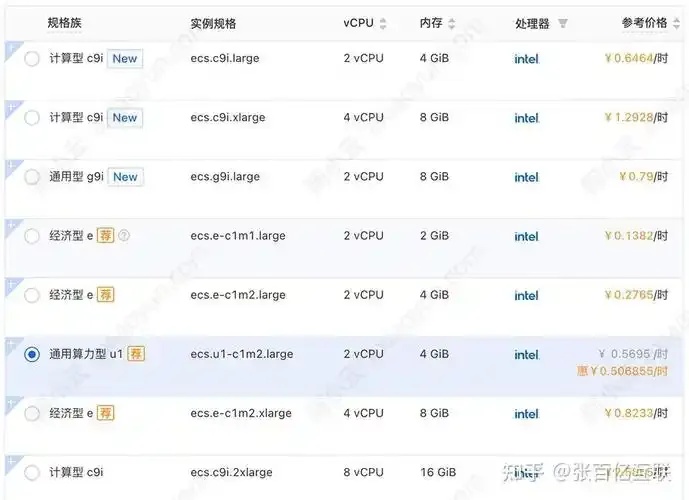Click Intel logo in ecs.e-c1m2.large row
The image size is (689, 500).
click(x=526, y=296)
